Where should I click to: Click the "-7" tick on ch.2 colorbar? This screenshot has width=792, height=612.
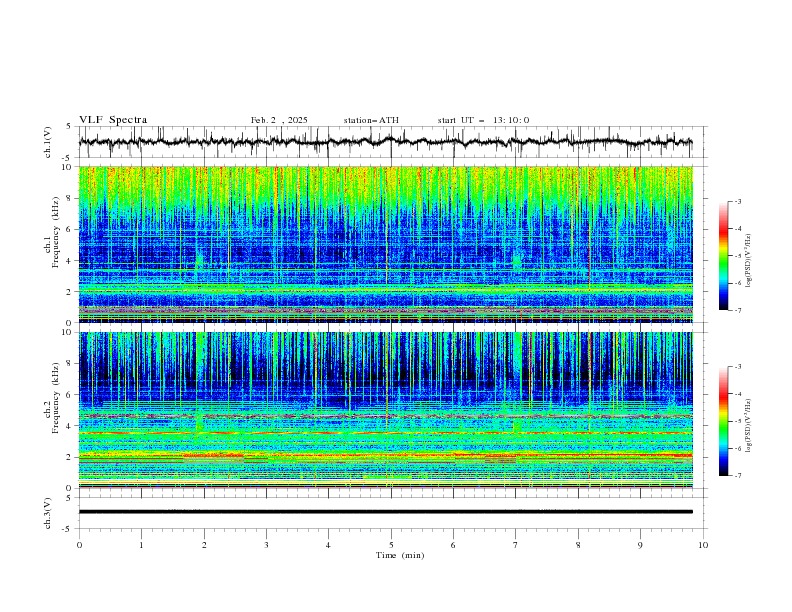point(738,476)
